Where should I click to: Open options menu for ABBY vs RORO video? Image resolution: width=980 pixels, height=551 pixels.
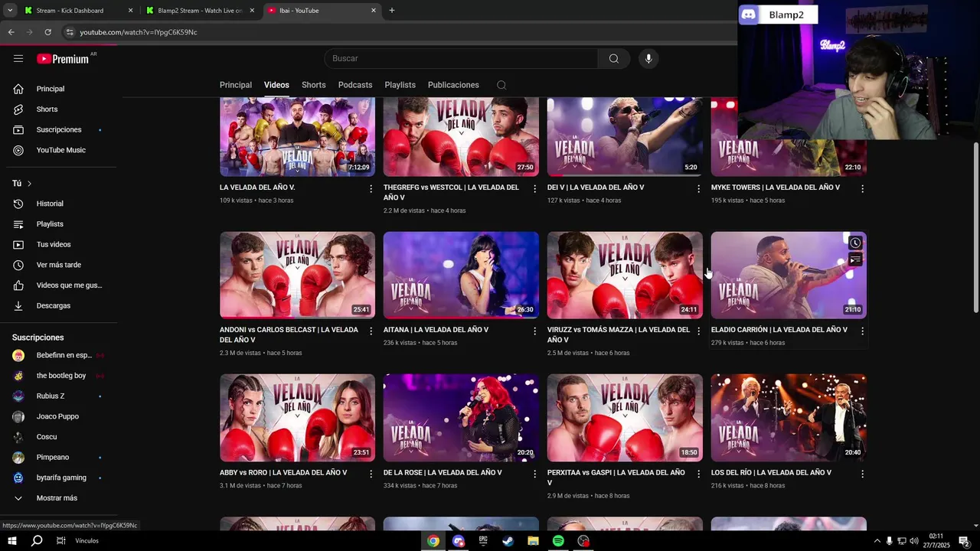(371, 474)
